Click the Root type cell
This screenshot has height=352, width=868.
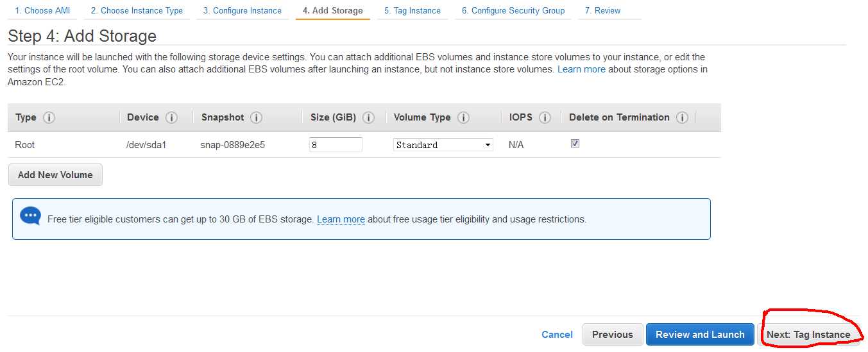[25, 145]
